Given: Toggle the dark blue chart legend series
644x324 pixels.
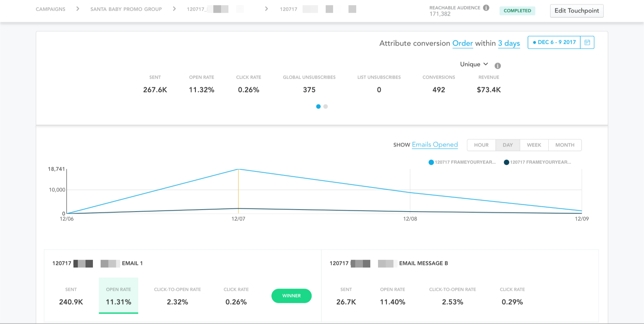Looking at the screenshot, I should click(x=537, y=162).
